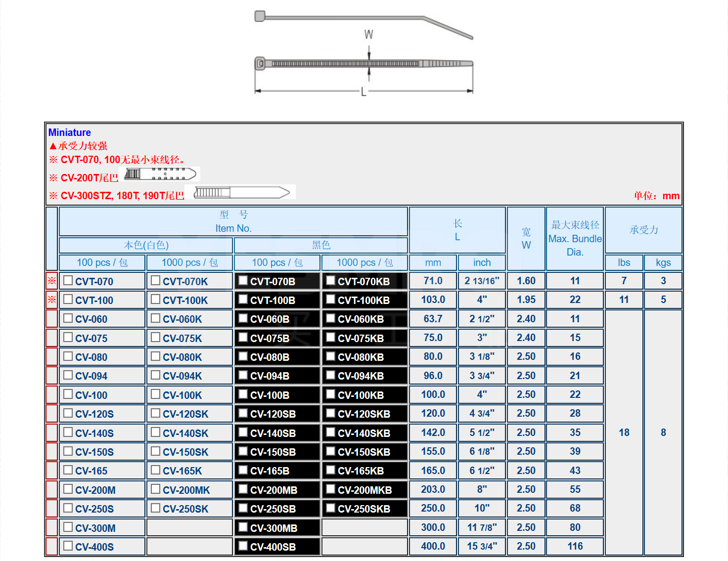Click the 300.0 mm length cell
The image size is (728, 561).
tap(433, 527)
